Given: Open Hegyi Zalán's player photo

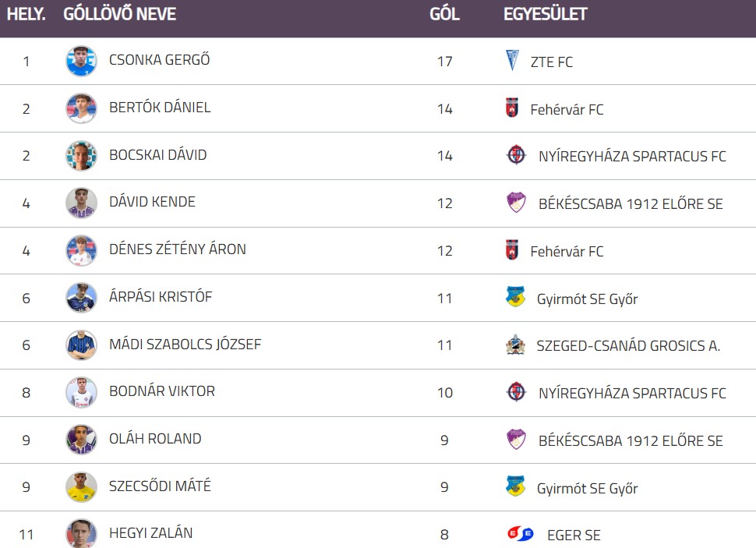Looking at the screenshot, I should [x=81, y=533].
